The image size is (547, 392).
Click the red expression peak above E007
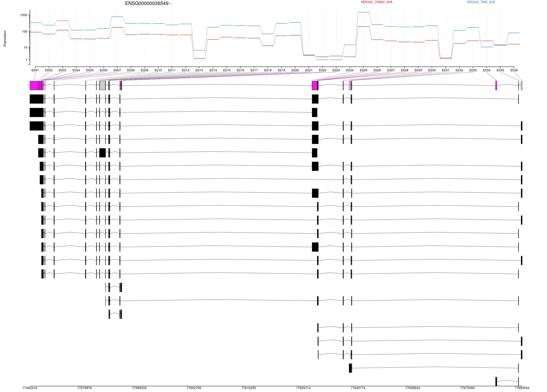point(117,27)
